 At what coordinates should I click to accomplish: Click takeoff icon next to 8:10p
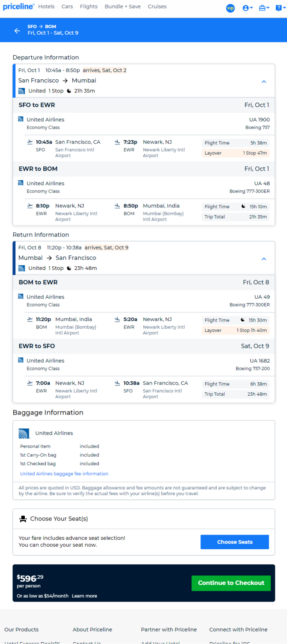30,206
